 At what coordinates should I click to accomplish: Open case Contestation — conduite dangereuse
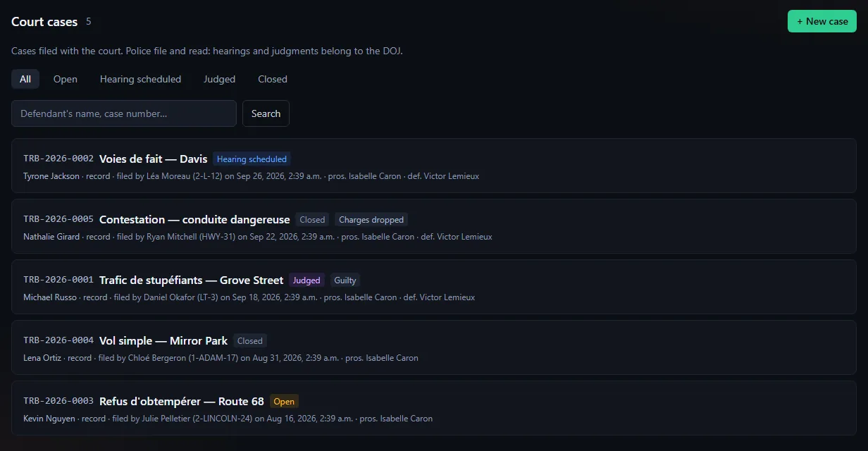pyautogui.click(x=194, y=220)
